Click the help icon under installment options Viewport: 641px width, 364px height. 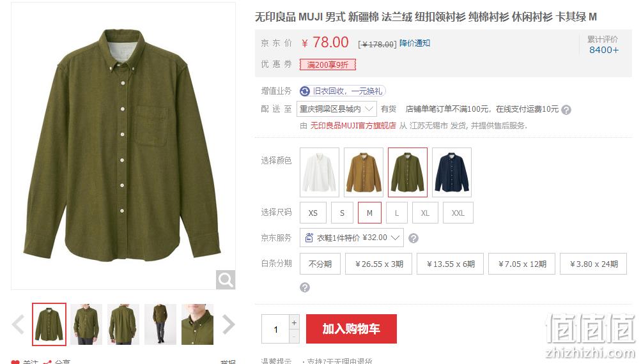point(305,287)
